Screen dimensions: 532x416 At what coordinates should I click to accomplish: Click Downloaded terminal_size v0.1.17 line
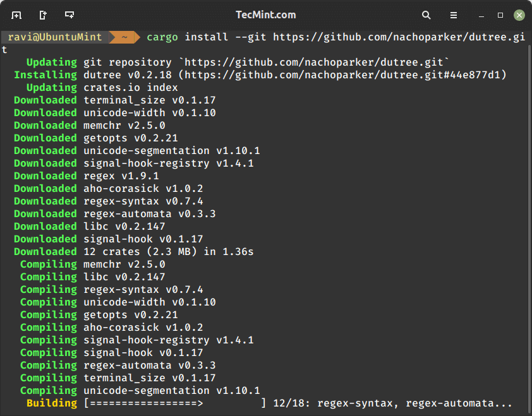(x=115, y=100)
